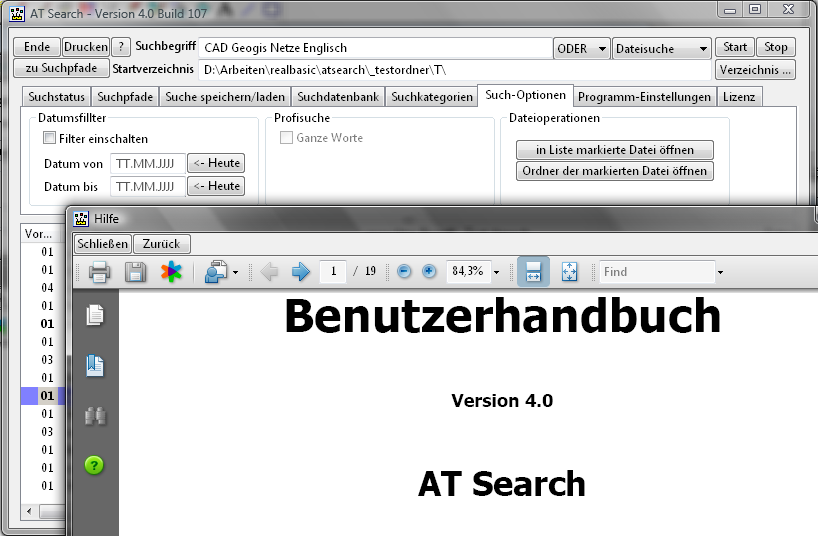The width and height of the screenshot is (818, 536).
Task: Open the Suche speichern/laden tab
Action: [x=225, y=97]
